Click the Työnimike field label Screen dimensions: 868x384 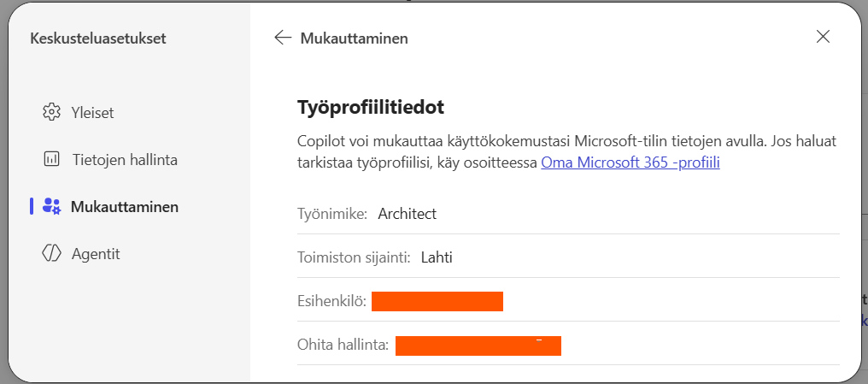coord(332,214)
